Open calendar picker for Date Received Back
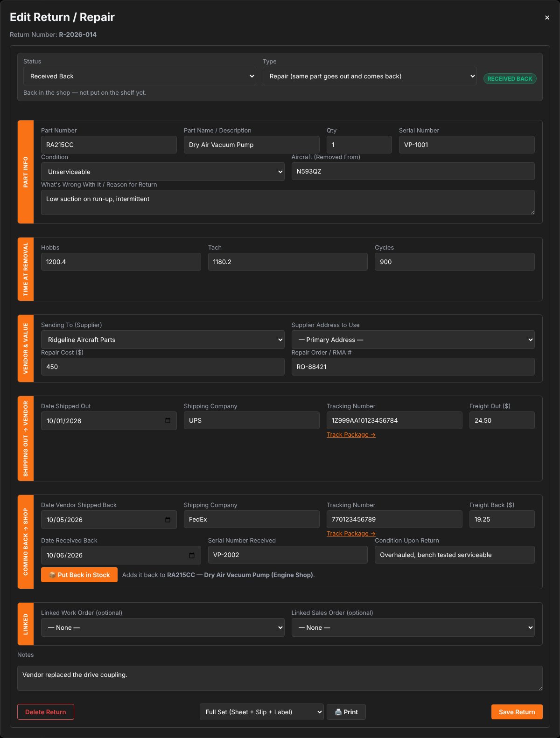This screenshot has width=560, height=738. coord(192,555)
